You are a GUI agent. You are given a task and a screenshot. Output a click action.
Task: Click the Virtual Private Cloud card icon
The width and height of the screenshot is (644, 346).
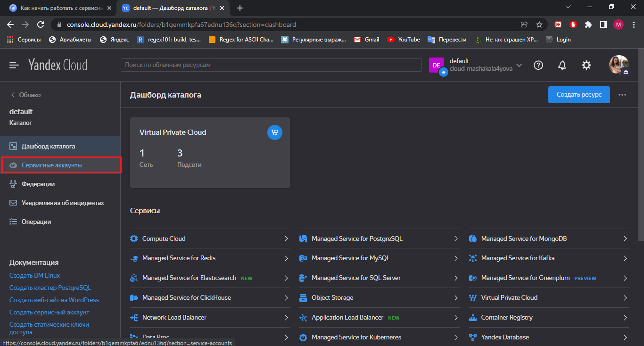pyautogui.click(x=275, y=132)
